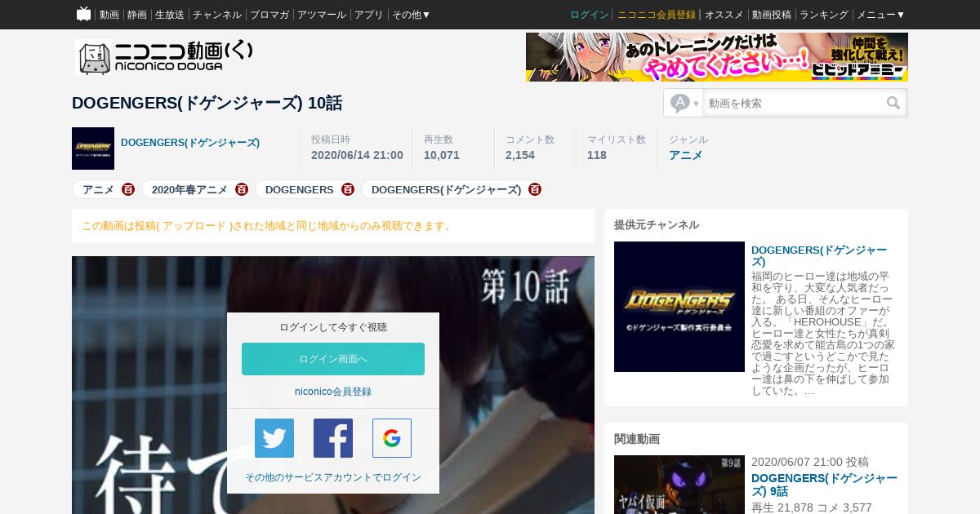Click the search magnifier icon
Image resolution: width=980 pixels, height=514 pixels.
coord(893,103)
